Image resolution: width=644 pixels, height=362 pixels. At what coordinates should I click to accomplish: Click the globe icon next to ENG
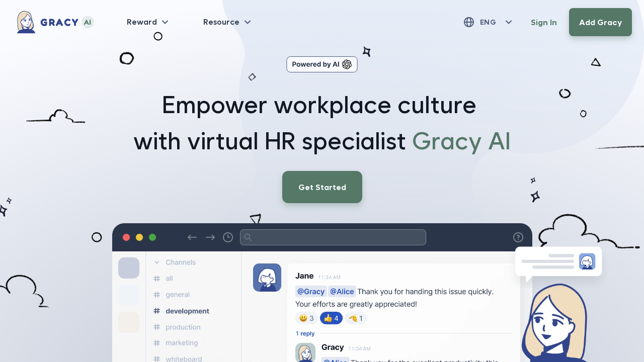468,22
